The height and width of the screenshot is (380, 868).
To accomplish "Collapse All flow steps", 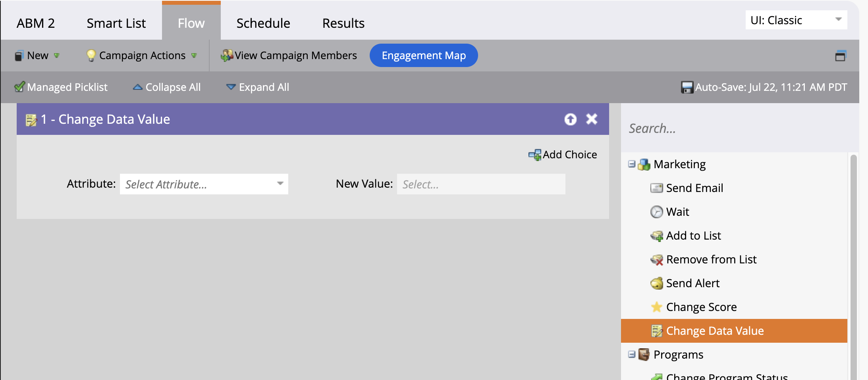I will [x=167, y=87].
